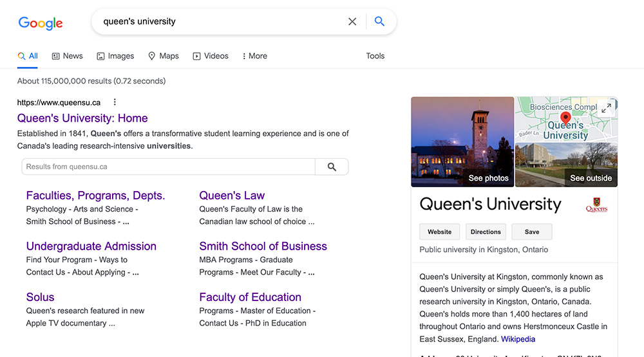Click the Google logo
This screenshot has width=644, height=357.
tap(40, 23)
